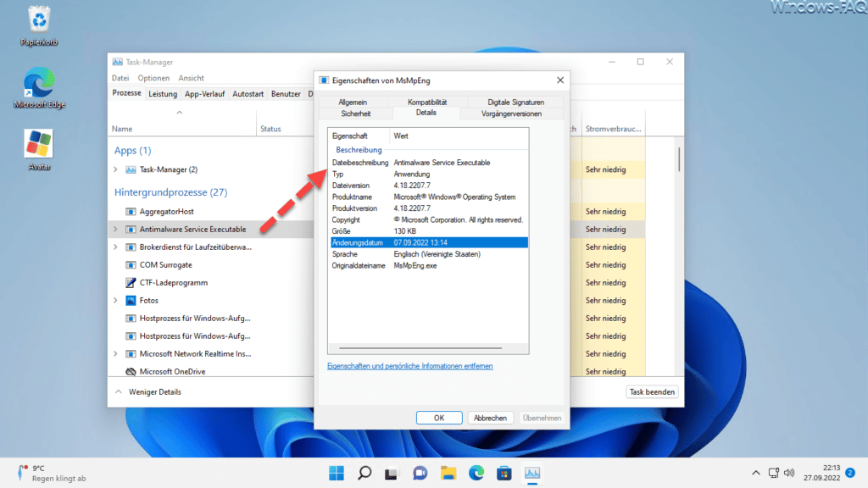868x488 pixels.
Task: Open Task View in taskbar
Action: 392,473
